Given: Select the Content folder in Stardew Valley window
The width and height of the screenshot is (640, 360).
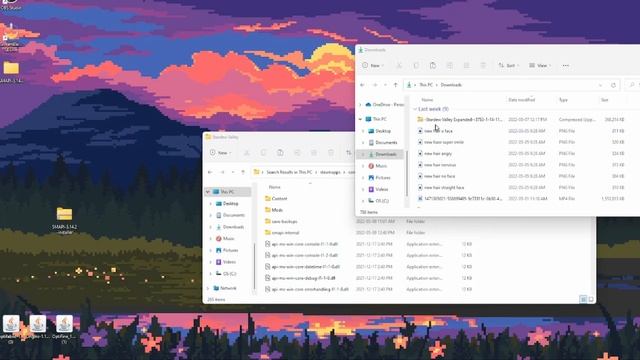Looking at the screenshot, I should point(276,198).
